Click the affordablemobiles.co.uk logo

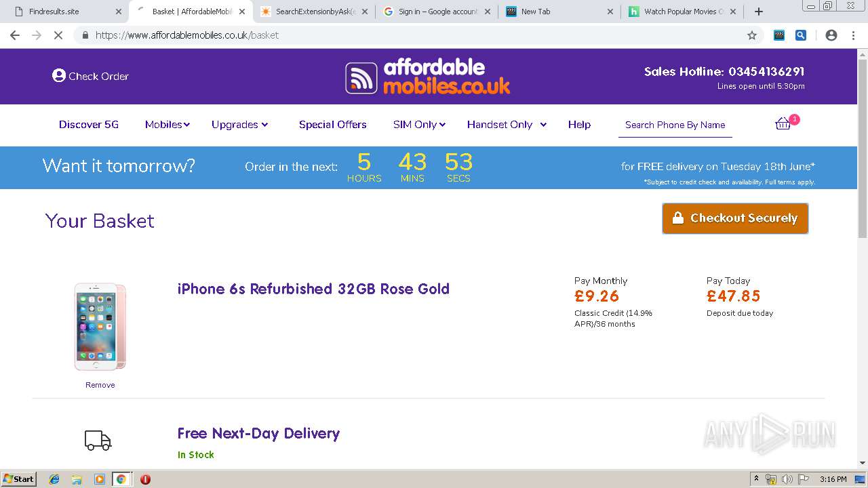pyautogui.click(x=428, y=76)
